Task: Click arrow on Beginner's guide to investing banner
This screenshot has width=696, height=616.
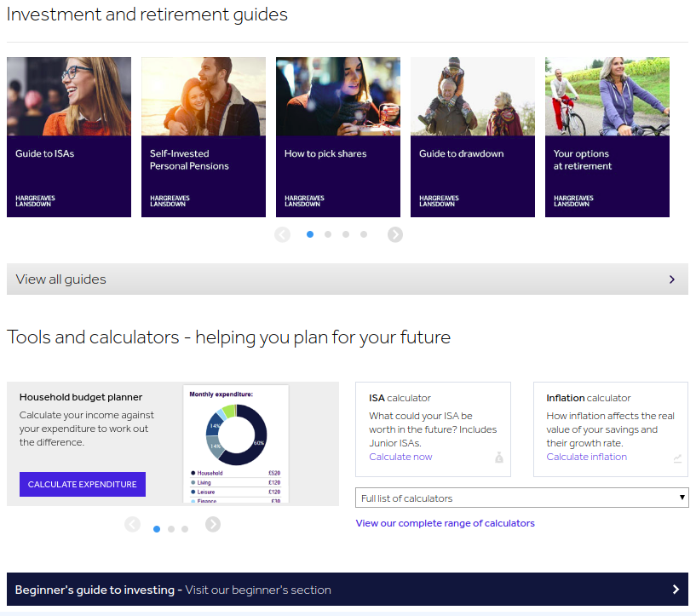Action: (676, 590)
